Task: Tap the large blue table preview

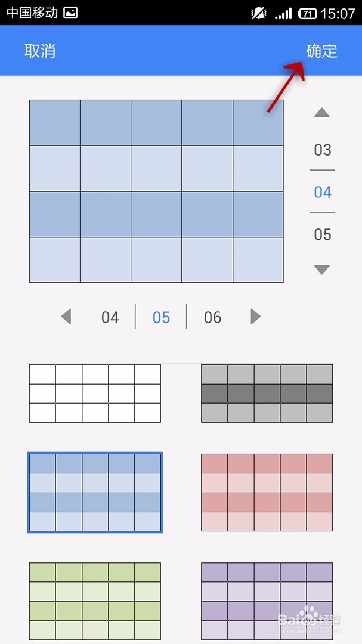Action: tap(156, 191)
